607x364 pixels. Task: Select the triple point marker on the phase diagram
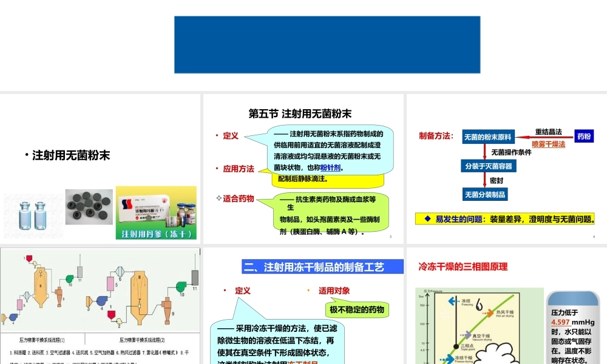click(x=455, y=346)
